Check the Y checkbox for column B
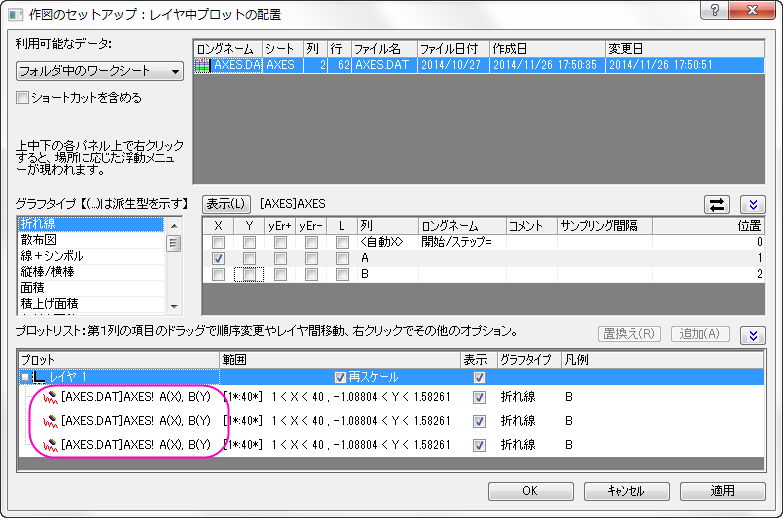The width and height of the screenshot is (783, 518). tap(249, 274)
